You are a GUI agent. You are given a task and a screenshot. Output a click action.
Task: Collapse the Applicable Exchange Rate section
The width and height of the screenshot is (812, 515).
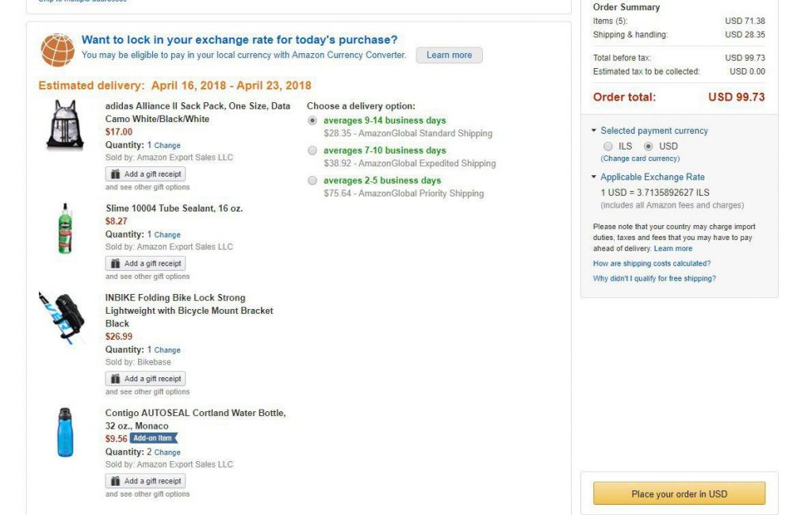[595, 177]
